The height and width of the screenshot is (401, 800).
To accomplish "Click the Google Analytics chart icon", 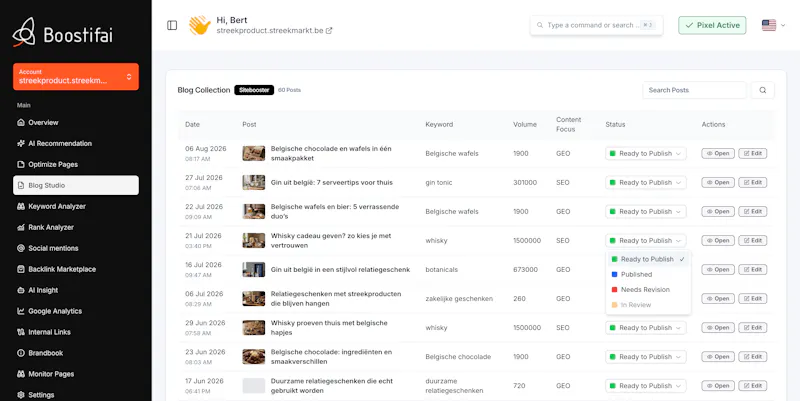I will tap(21, 311).
